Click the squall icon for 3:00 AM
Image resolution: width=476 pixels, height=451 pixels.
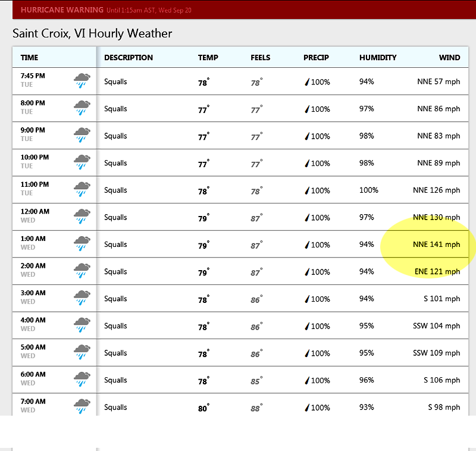[82, 297]
